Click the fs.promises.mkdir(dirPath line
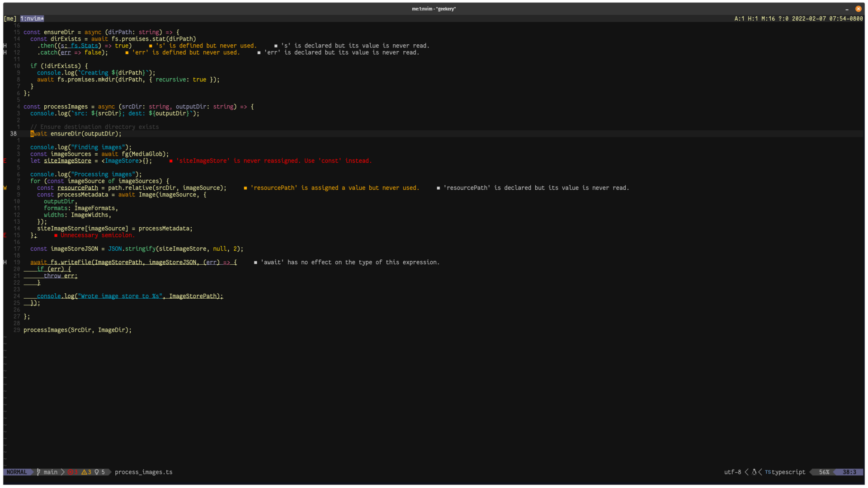Screen dimensions: 868x488 click(128, 80)
